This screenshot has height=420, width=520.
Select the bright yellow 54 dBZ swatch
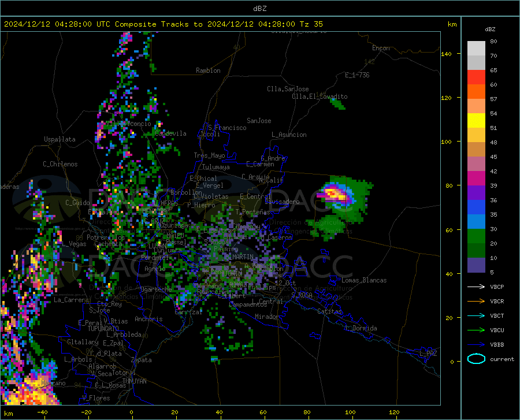point(476,120)
